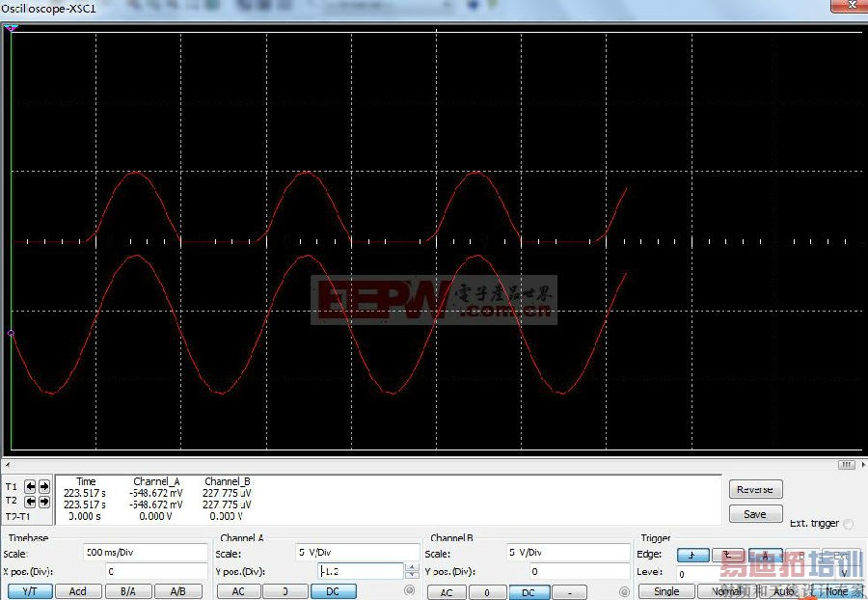Image resolution: width=868 pixels, height=600 pixels.
Task: Click the Channel B Scale field
Action: [568, 553]
